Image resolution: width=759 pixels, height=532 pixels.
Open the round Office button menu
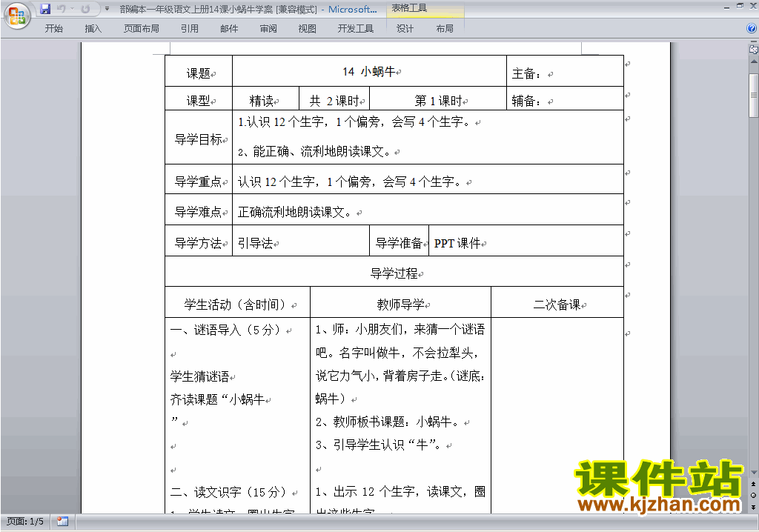(x=18, y=16)
